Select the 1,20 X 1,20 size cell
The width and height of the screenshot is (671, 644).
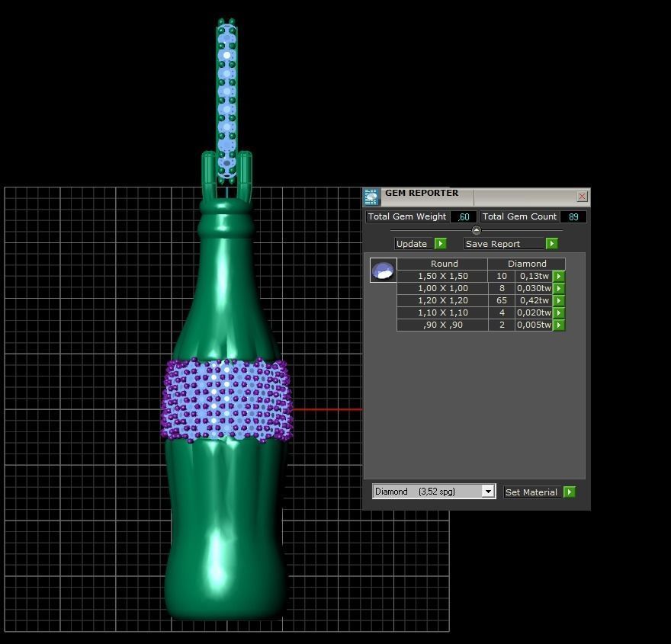442,300
